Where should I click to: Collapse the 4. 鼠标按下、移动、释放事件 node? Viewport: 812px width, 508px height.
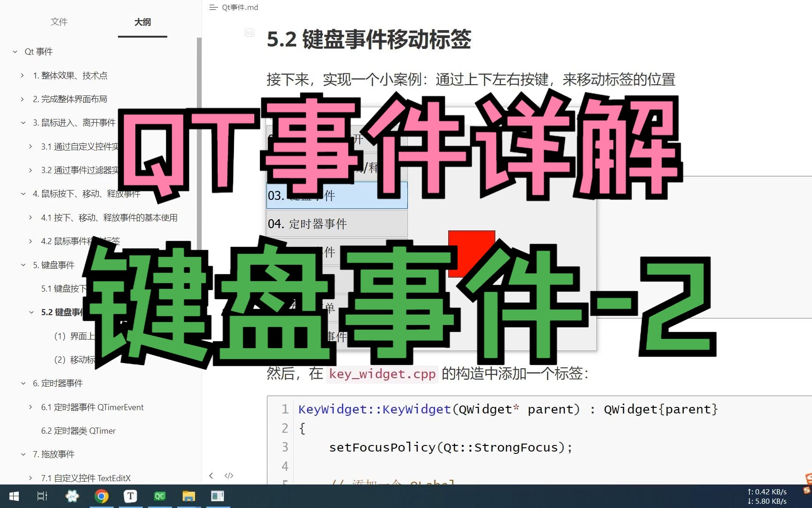tap(23, 194)
